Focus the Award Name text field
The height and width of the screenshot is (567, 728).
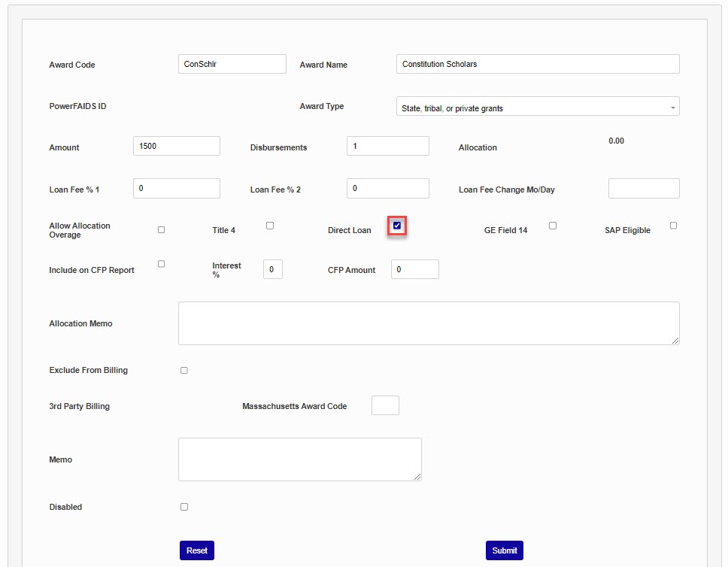(x=537, y=64)
